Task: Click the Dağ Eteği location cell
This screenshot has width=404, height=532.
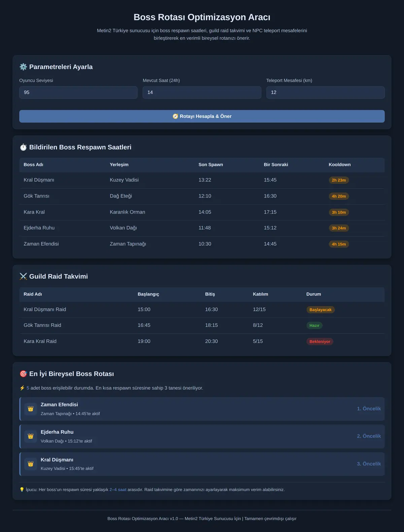Action: tap(121, 196)
